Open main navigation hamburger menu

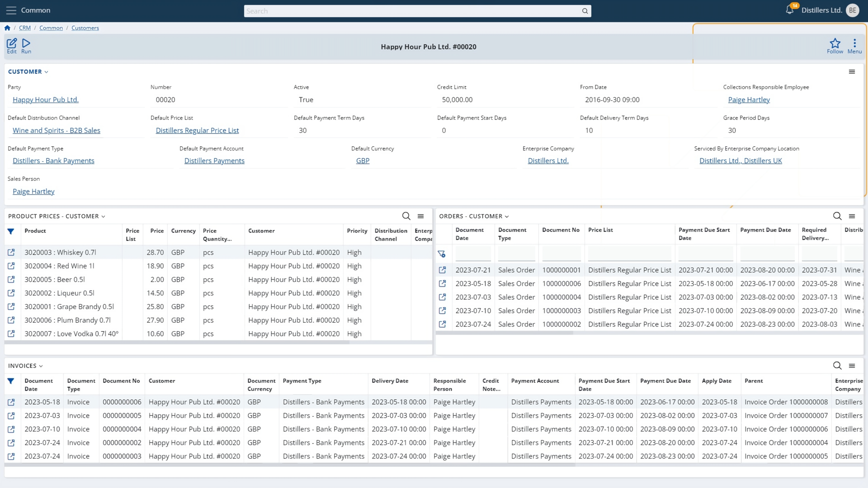tap(11, 10)
